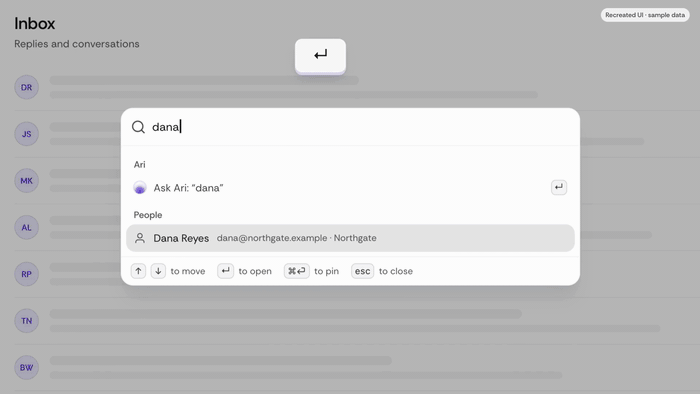Click the enter key "to open" hint

pyautogui.click(x=225, y=271)
